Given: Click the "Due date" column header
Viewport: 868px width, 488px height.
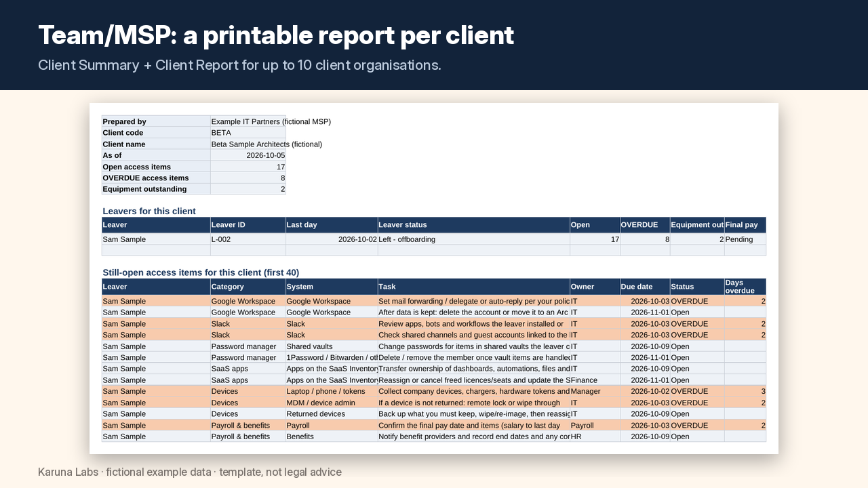Looking at the screenshot, I should [x=645, y=287].
